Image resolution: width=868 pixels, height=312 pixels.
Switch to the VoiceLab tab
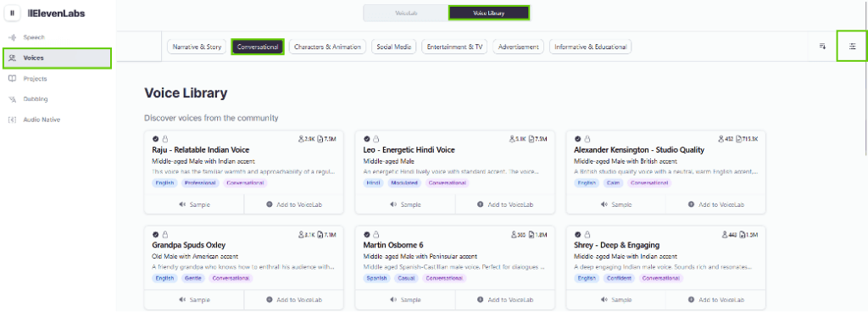(x=406, y=13)
